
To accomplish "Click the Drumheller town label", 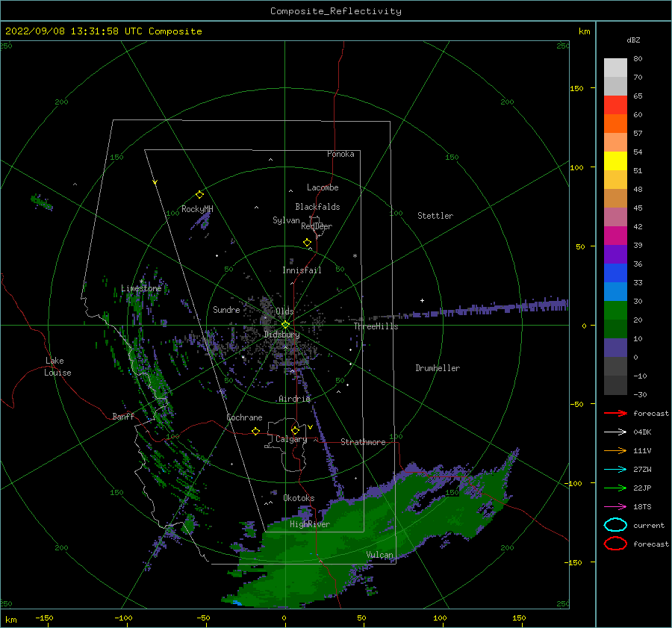I will [x=438, y=368].
